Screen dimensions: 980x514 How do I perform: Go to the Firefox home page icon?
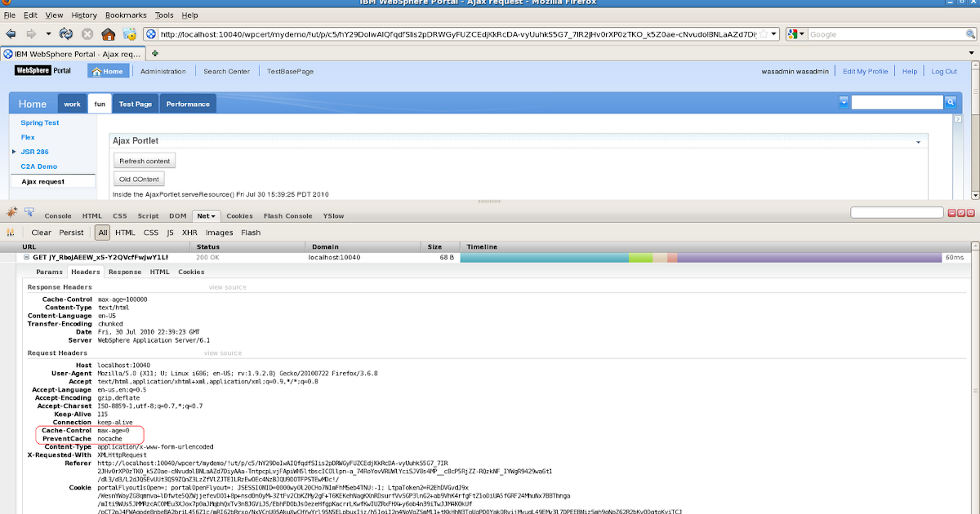pyautogui.click(x=108, y=33)
